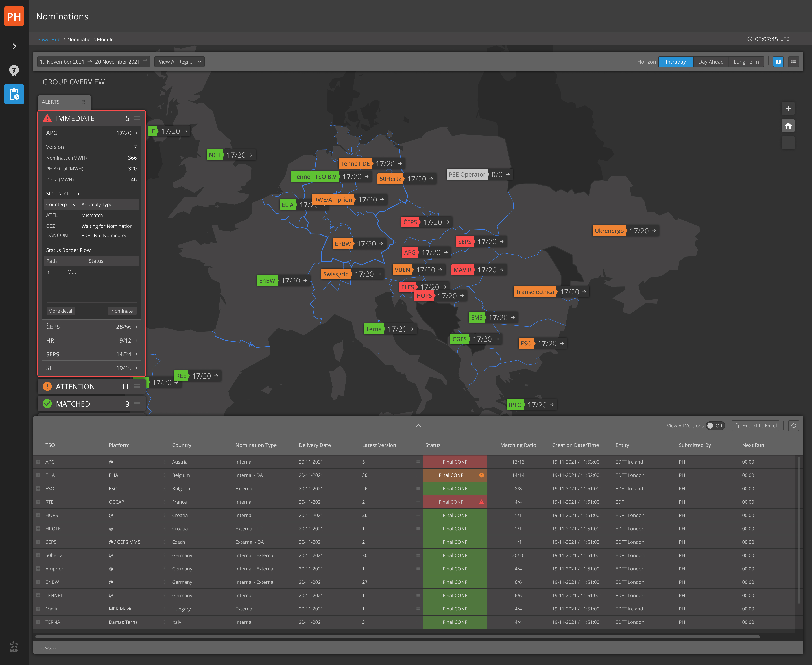Collapse the table panel chevron
This screenshot has width=812, height=665.
click(418, 426)
